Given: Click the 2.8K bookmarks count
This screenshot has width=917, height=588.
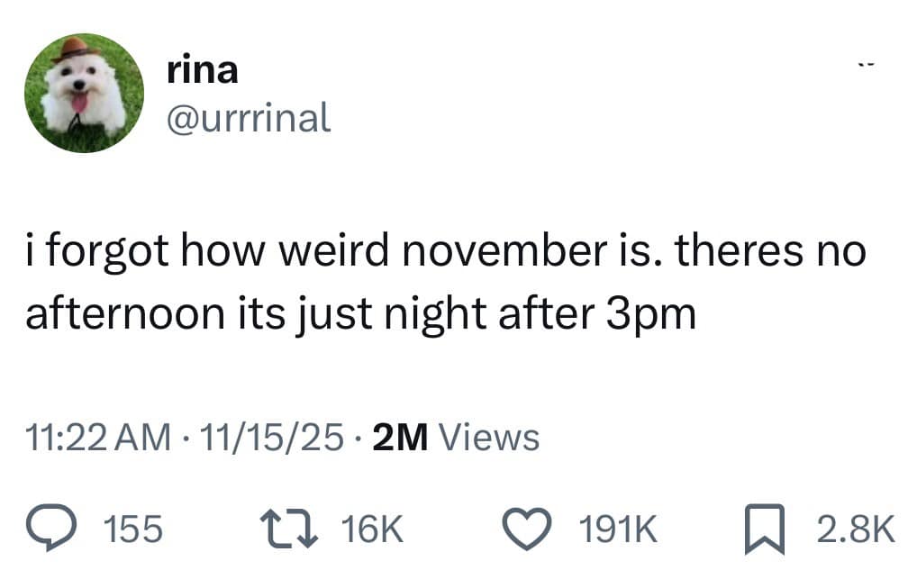Looking at the screenshot, I should 856,530.
